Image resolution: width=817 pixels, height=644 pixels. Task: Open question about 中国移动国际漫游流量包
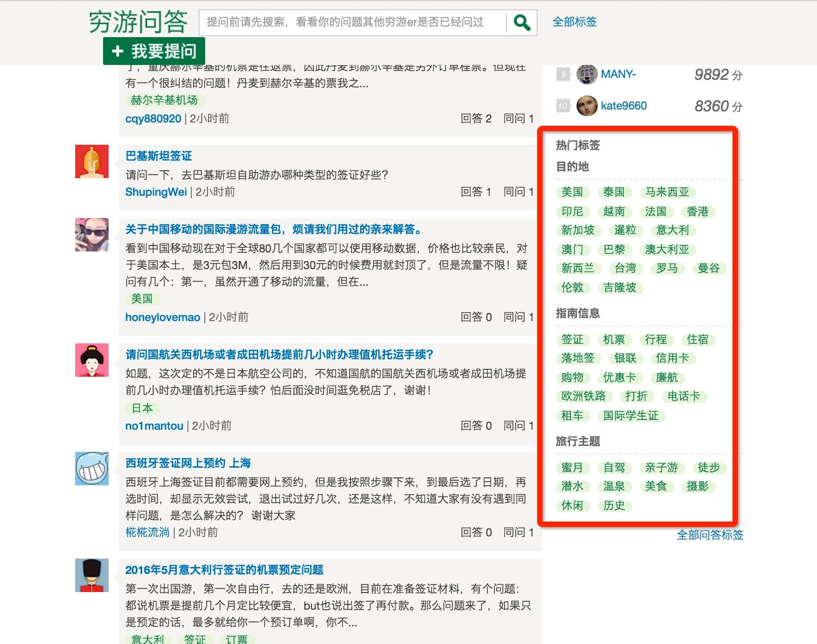[x=275, y=229]
